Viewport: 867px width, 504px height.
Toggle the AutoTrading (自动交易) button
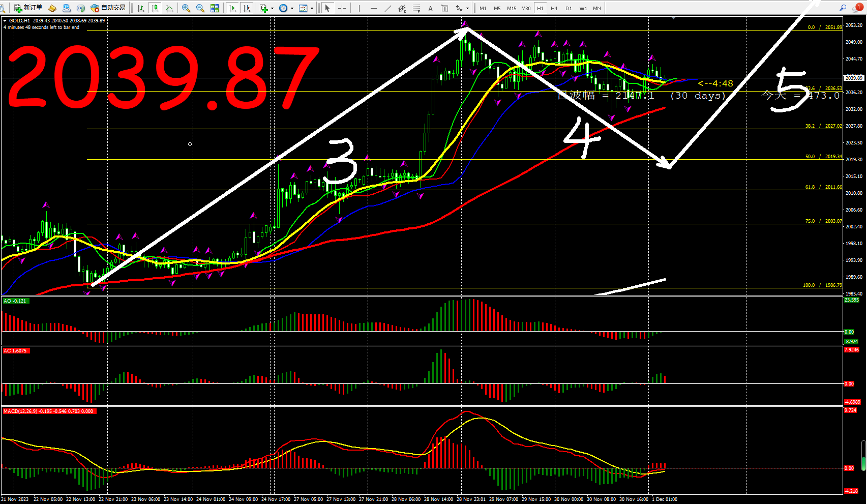click(x=108, y=8)
